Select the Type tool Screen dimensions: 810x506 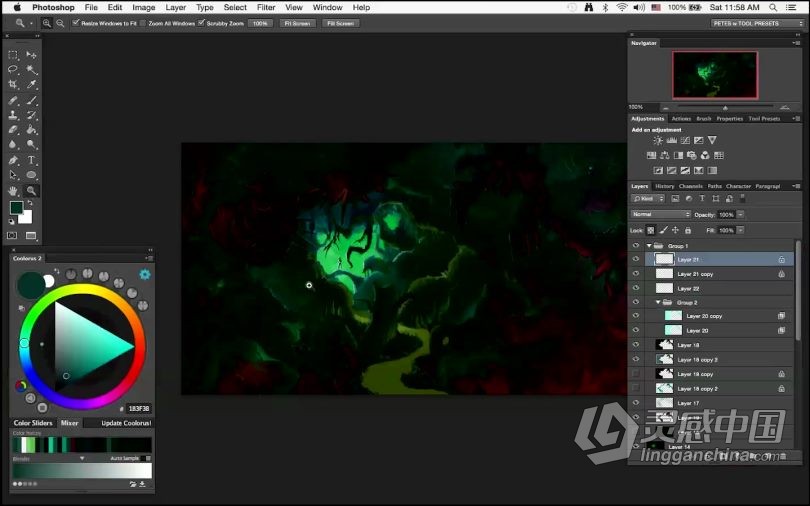tap(32, 160)
